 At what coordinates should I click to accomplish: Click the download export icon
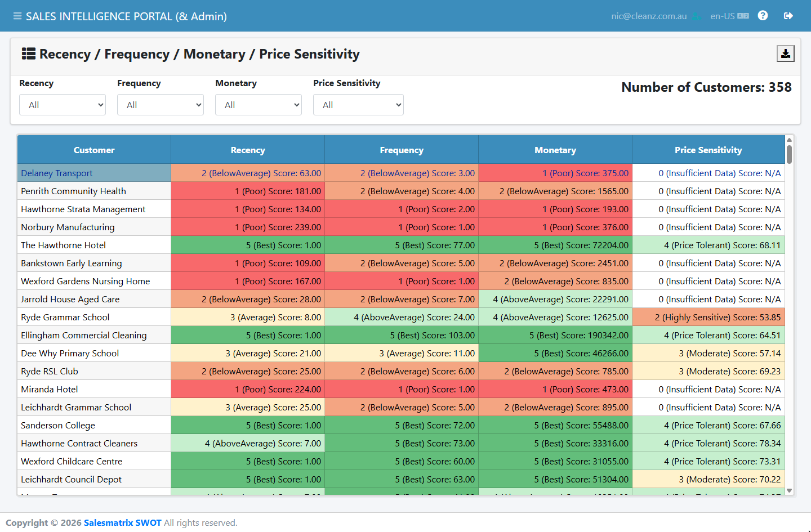[786, 53]
